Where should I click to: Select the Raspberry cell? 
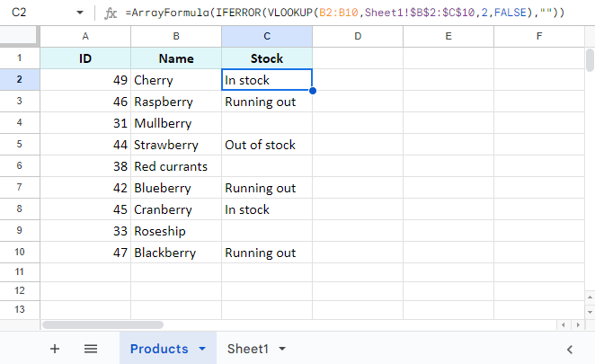[x=176, y=102]
